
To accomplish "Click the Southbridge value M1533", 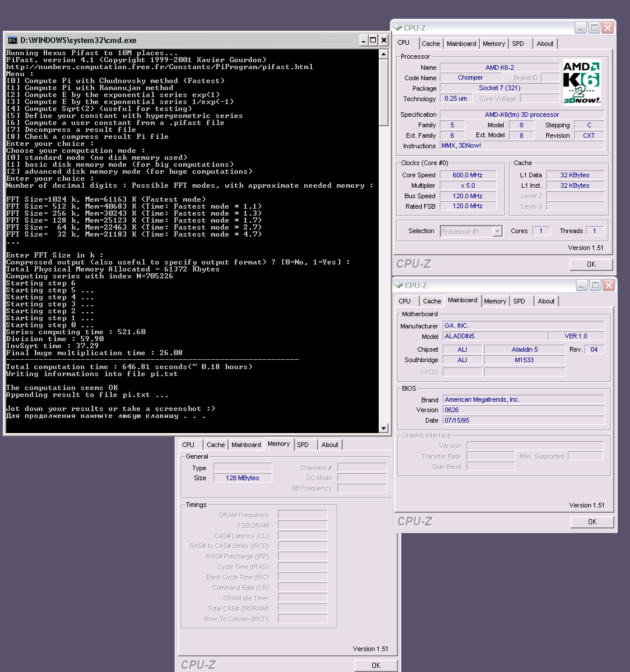I will click(525, 360).
